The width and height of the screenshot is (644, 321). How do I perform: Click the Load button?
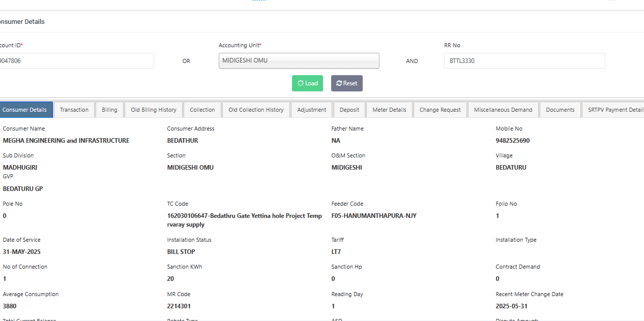coord(307,83)
